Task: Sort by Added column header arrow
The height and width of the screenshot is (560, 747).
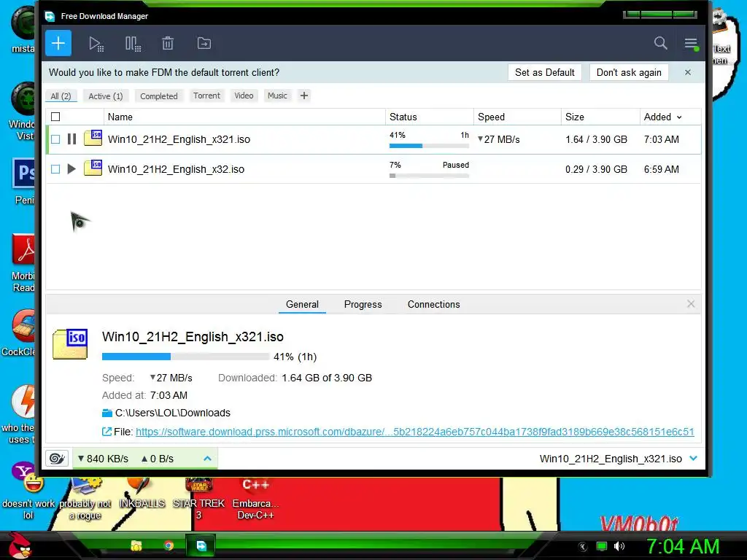Action: (679, 117)
